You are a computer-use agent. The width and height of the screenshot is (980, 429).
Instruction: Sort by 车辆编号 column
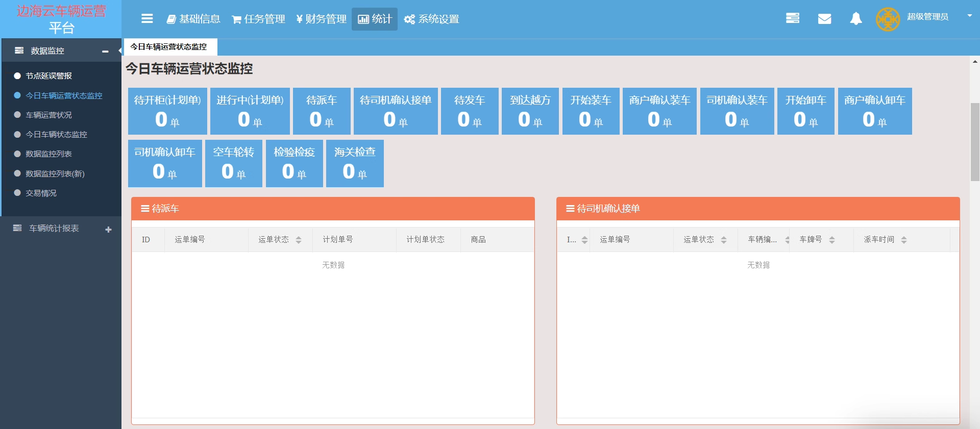pyautogui.click(x=788, y=240)
